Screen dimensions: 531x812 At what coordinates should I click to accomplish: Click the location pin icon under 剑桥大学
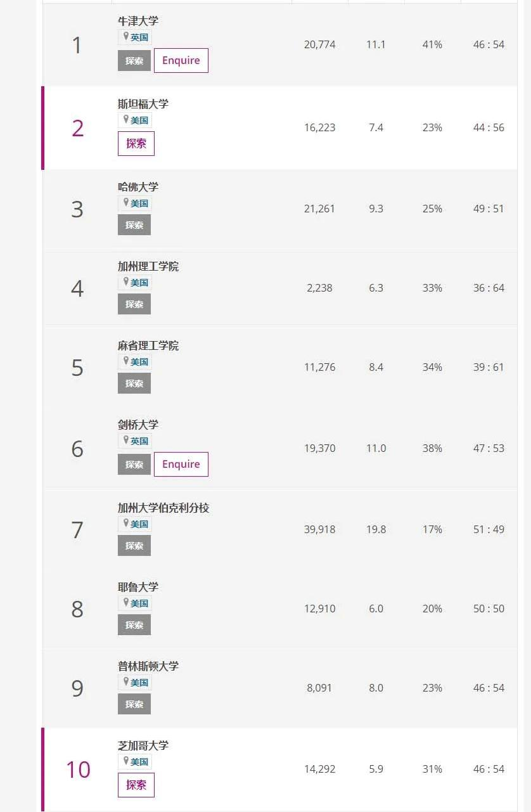click(x=126, y=440)
